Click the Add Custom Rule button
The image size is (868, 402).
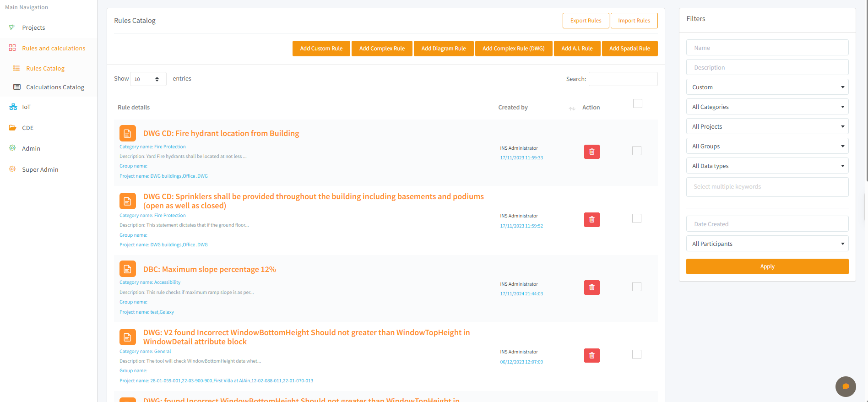click(x=321, y=49)
